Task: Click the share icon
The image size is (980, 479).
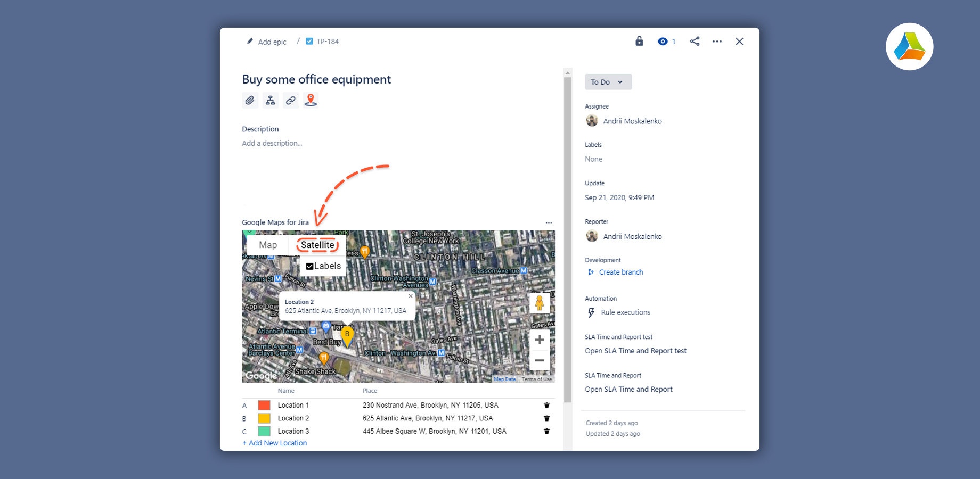Action: (695, 41)
